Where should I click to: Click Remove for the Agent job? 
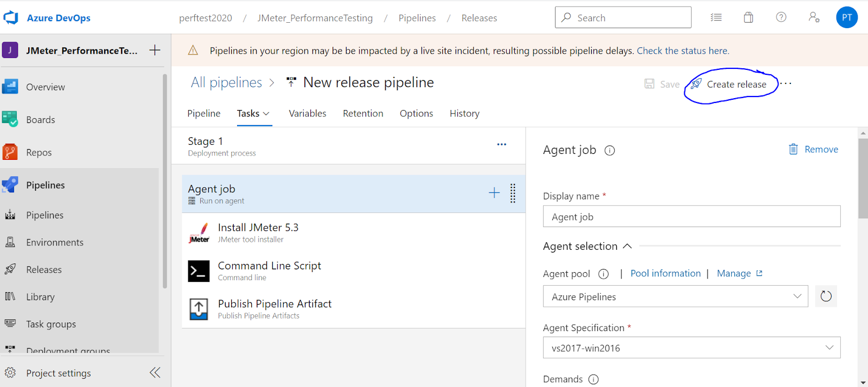813,149
